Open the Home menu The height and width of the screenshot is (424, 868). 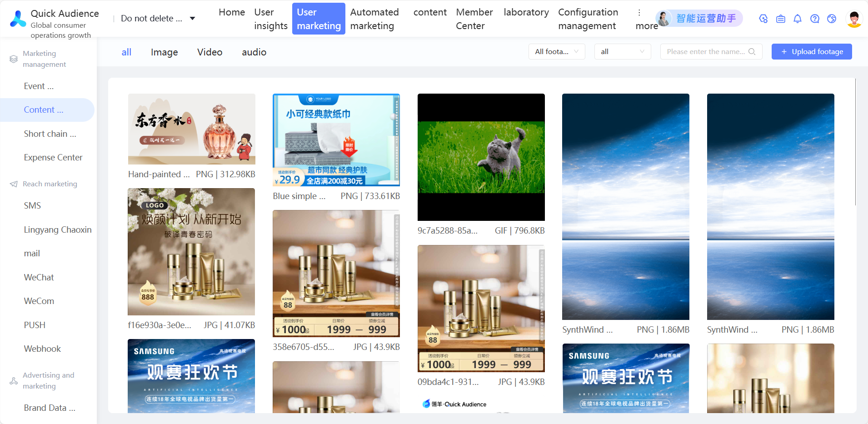pos(232,12)
